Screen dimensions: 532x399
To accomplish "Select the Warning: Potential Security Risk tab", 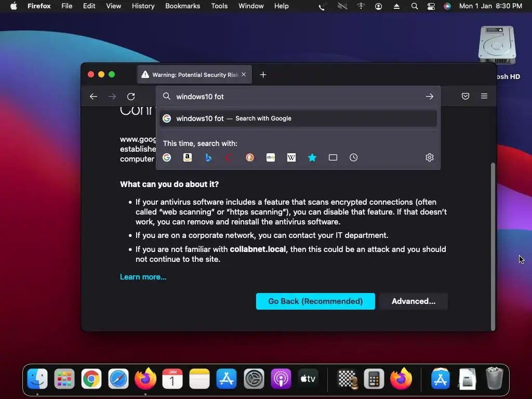I will click(x=194, y=75).
